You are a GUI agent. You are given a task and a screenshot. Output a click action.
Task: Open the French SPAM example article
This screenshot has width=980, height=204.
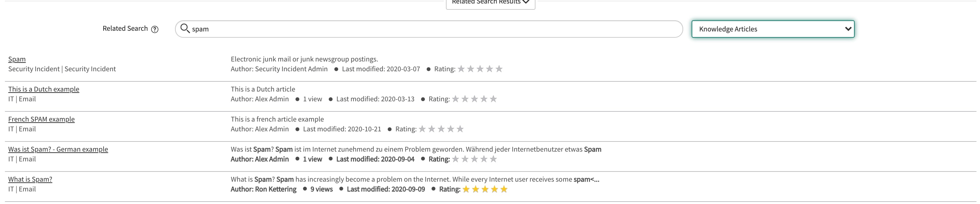pos(41,119)
